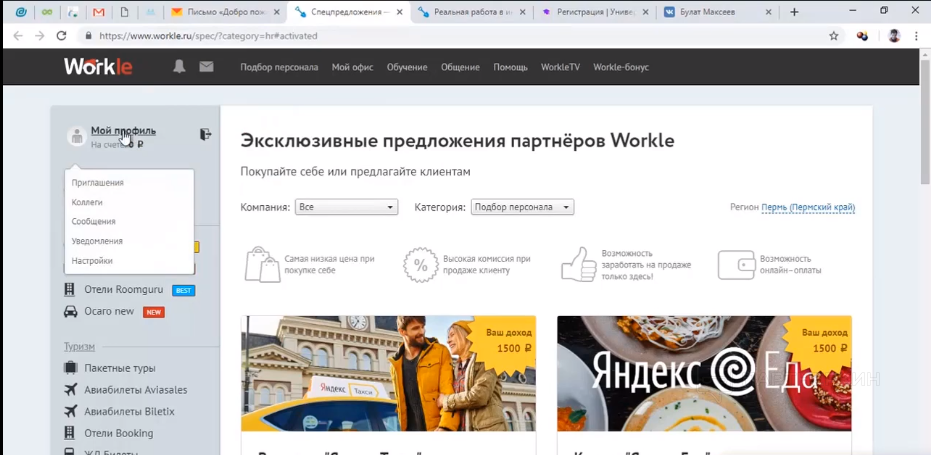Open the pinned Gmail tab
Screen dimensions: 931x455
point(99,12)
